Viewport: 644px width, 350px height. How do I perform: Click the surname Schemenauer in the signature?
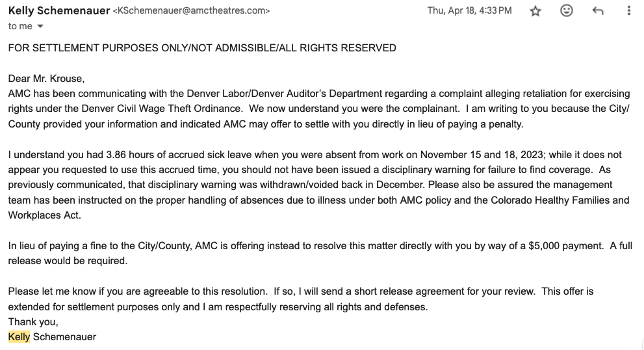tap(64, 337)
